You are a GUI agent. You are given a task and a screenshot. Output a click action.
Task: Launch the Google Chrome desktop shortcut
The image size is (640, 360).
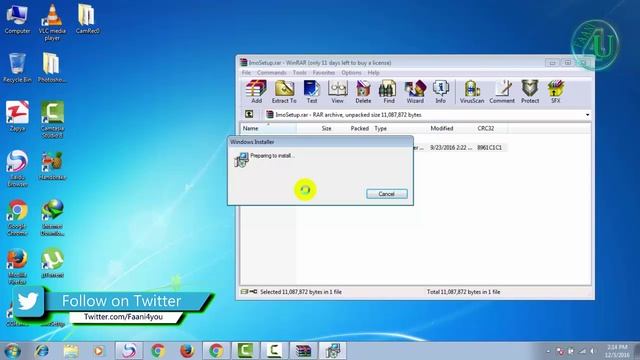(x=17, y=218)
